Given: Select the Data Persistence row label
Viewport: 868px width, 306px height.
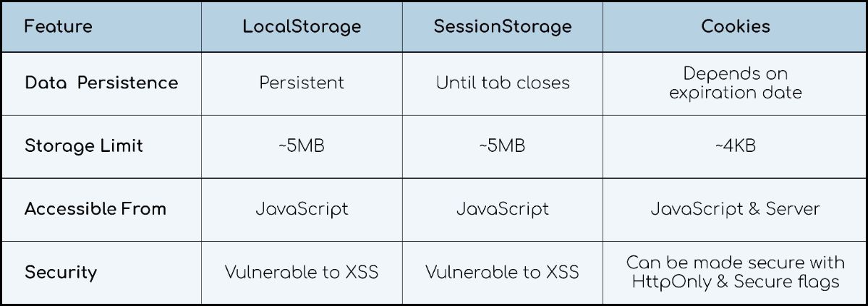Looking at the screenshot, I should (101, 82).
